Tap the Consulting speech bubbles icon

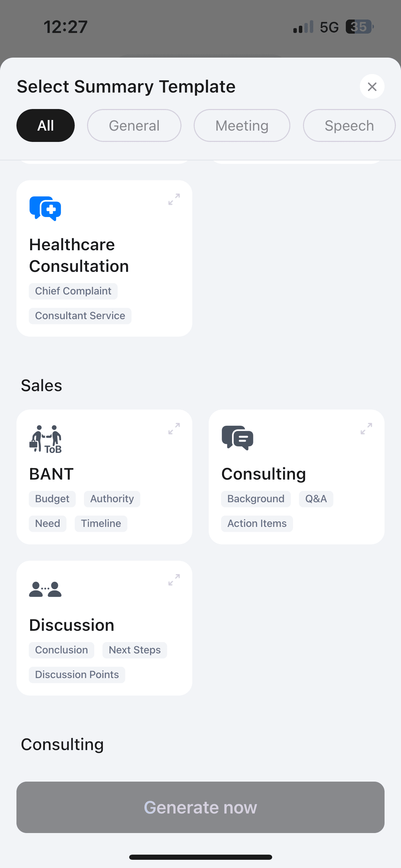click(x=237, y=438)
